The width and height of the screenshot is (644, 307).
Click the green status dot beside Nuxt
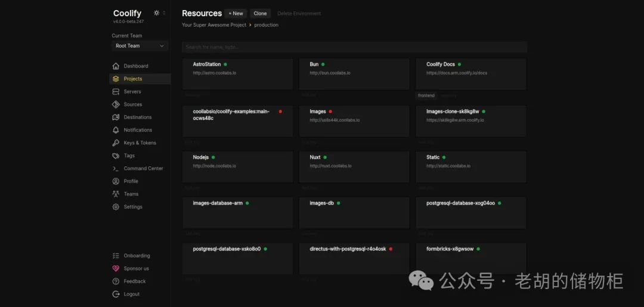(x=325, y=157)
